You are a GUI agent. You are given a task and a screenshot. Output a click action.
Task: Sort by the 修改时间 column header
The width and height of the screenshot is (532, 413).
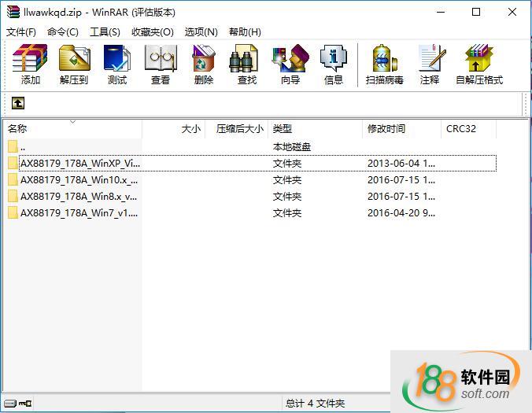386,129
